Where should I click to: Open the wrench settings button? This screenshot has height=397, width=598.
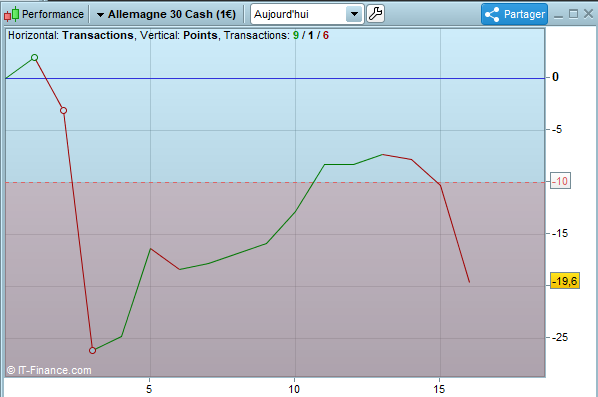coord(375,14)
